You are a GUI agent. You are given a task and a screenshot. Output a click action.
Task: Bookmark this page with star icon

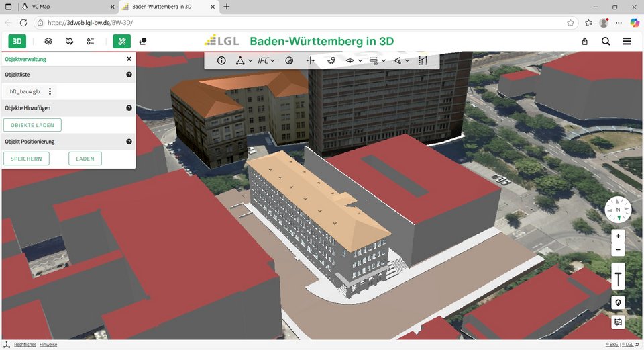point(570,23)
